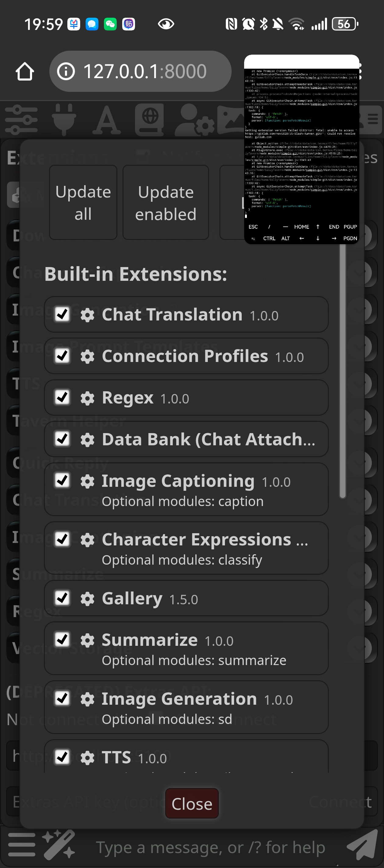Click gear icon next to Regex
The height and width of the screenshot is (868, 384).
87,398
